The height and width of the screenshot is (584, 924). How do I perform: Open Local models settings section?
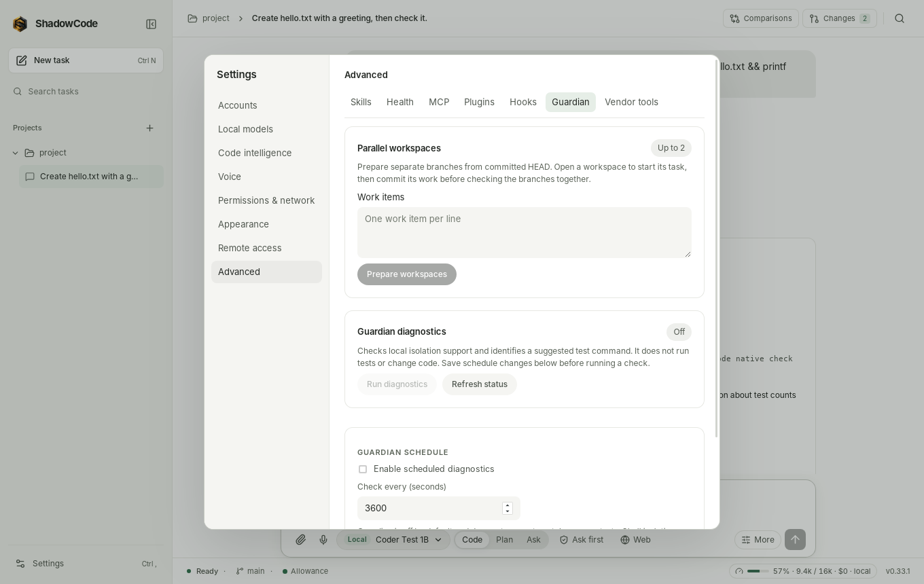(x=266, y=129)
